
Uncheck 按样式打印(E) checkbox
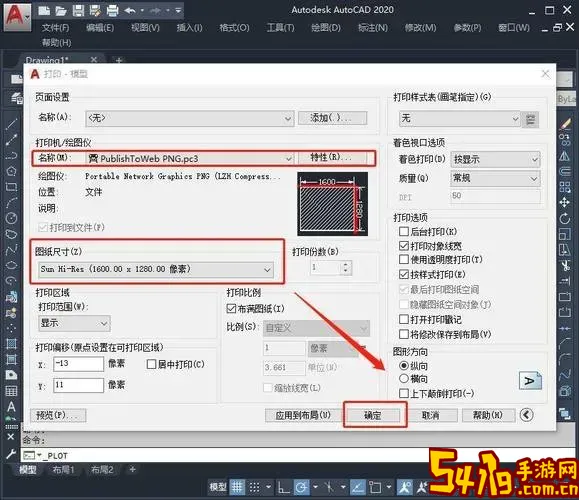(x=404, y=274)
